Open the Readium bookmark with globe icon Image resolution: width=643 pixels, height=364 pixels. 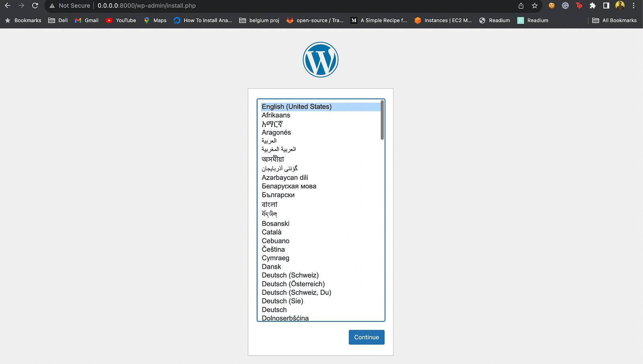[x=495, y=20]
